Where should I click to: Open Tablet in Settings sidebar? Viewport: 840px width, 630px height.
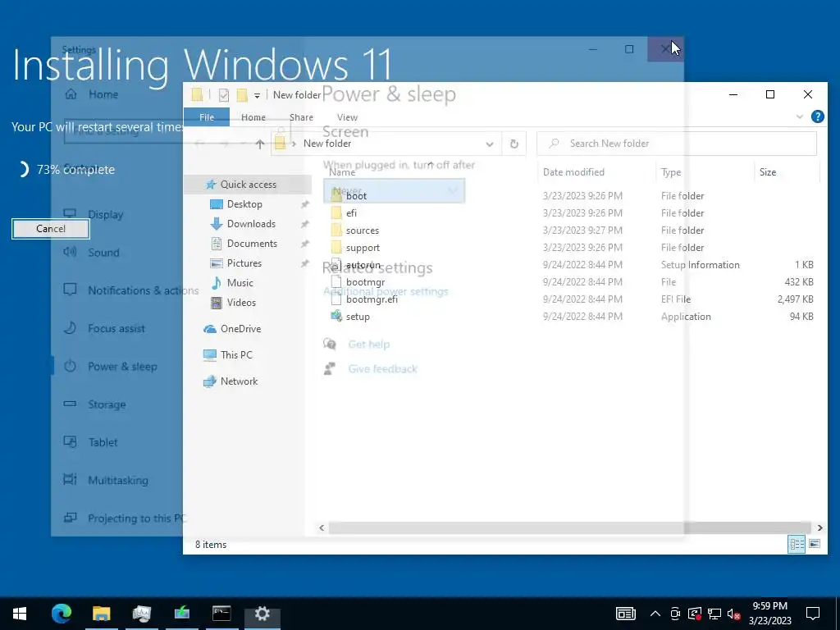pyautogui.click(x=103, y=442)
